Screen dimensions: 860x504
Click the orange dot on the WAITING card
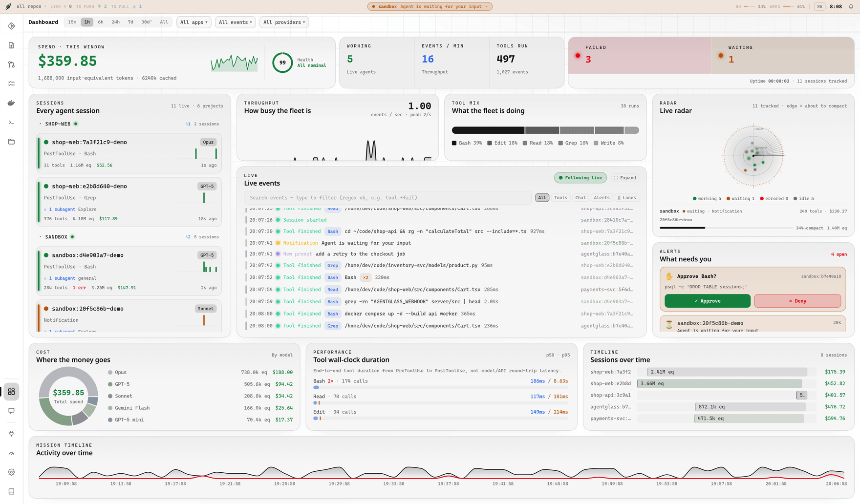(721, 56)
